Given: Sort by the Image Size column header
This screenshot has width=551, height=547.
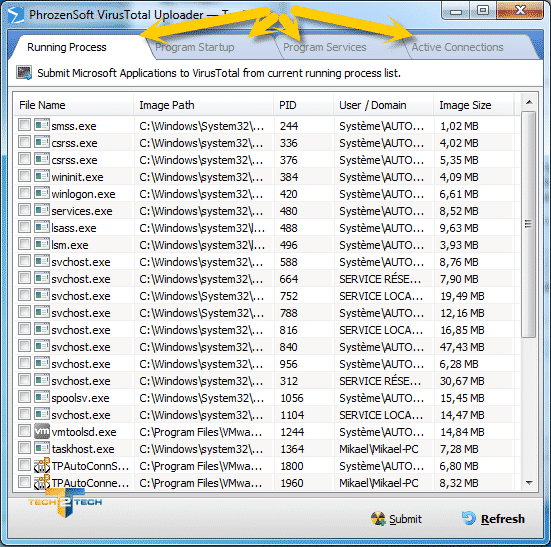Looking at the screenshot, I should point(474,105).
